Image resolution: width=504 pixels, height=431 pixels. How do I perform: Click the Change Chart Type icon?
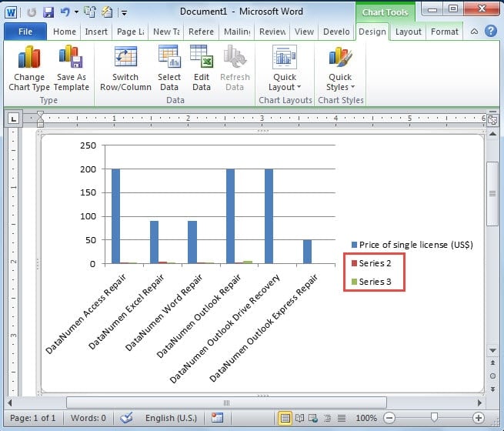(x=29, y=58)
